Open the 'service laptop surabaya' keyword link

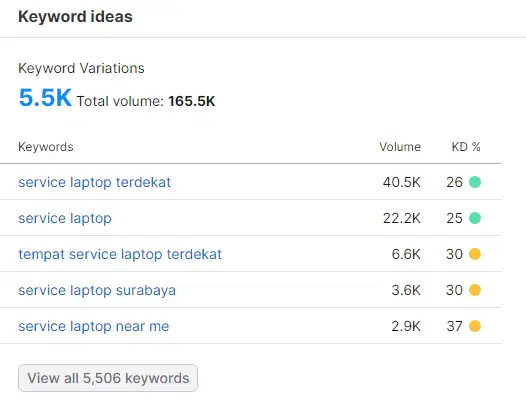(97, 290)
